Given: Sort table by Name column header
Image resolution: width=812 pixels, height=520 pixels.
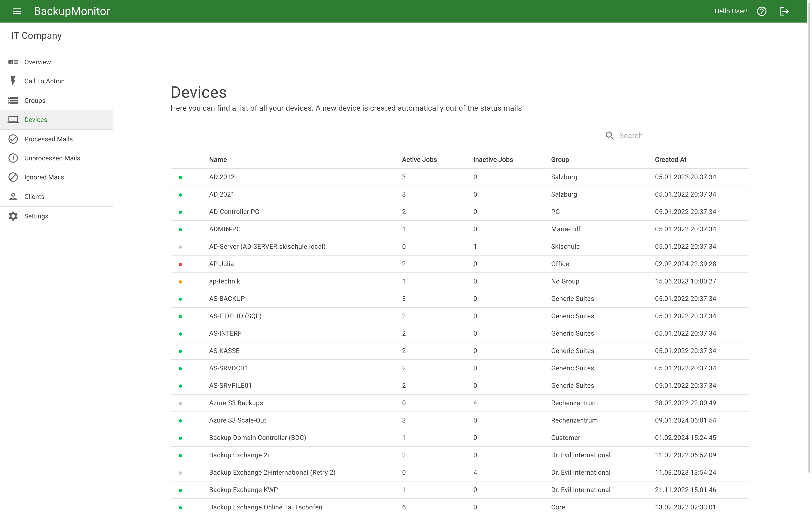Looking at the screenshot, I should point(218,160).
